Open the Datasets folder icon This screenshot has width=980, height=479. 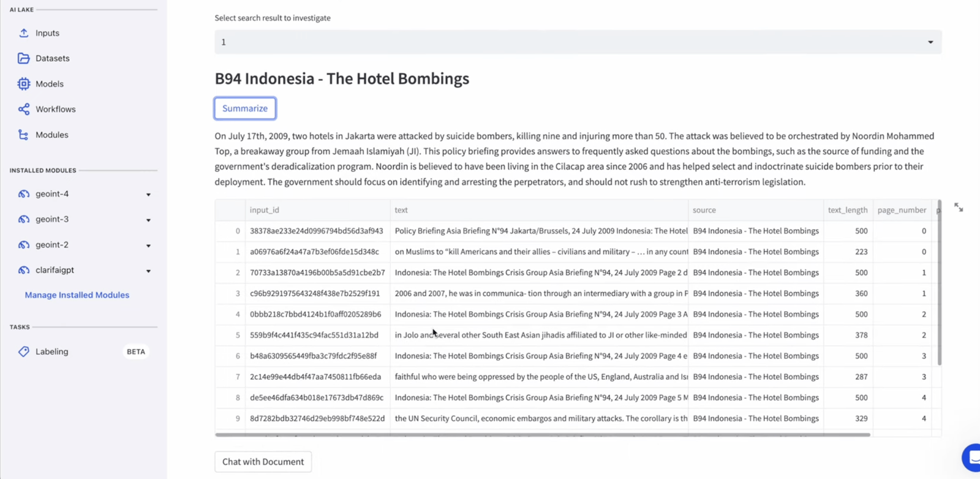pos(24,58)
